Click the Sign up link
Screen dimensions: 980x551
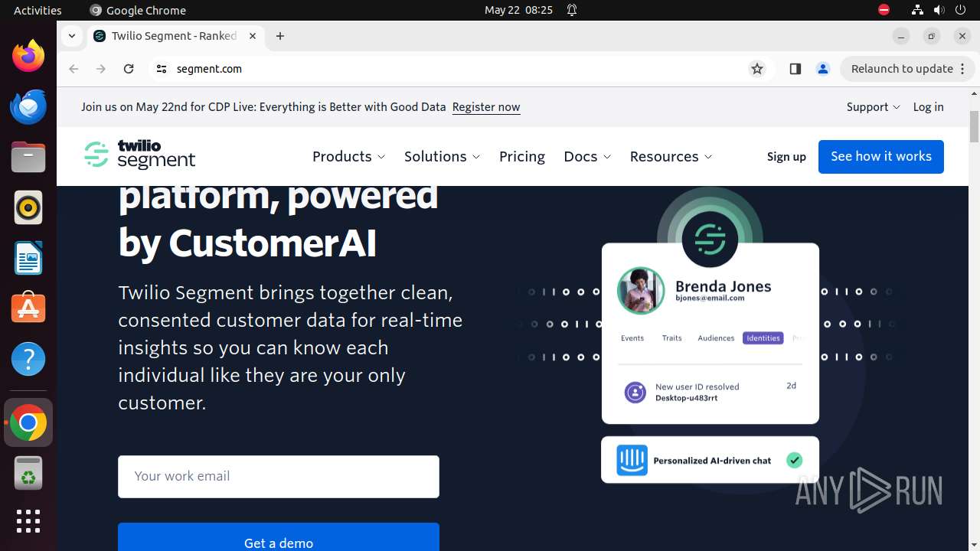pyautogui.click(x=786, y=156)
